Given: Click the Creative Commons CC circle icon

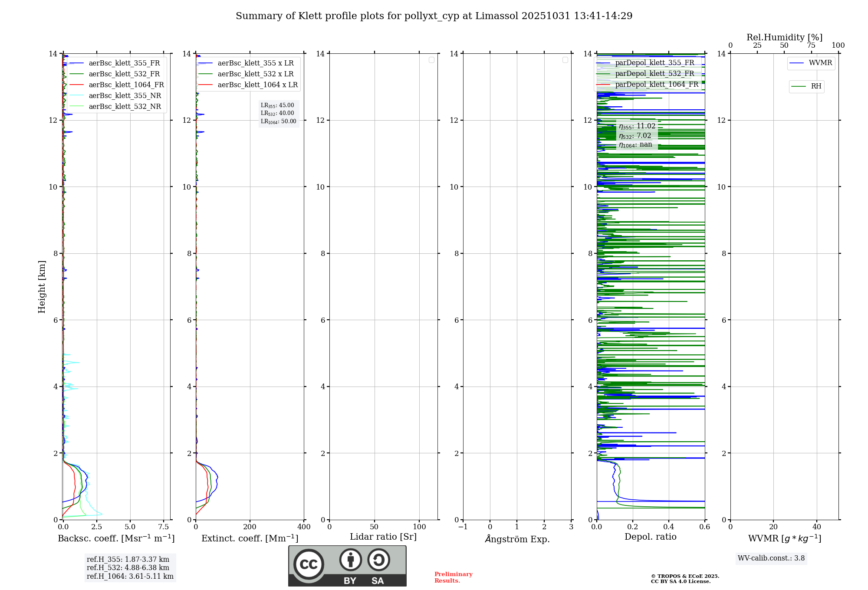Looking at the screenshot, I should click(x=309, y=564).
